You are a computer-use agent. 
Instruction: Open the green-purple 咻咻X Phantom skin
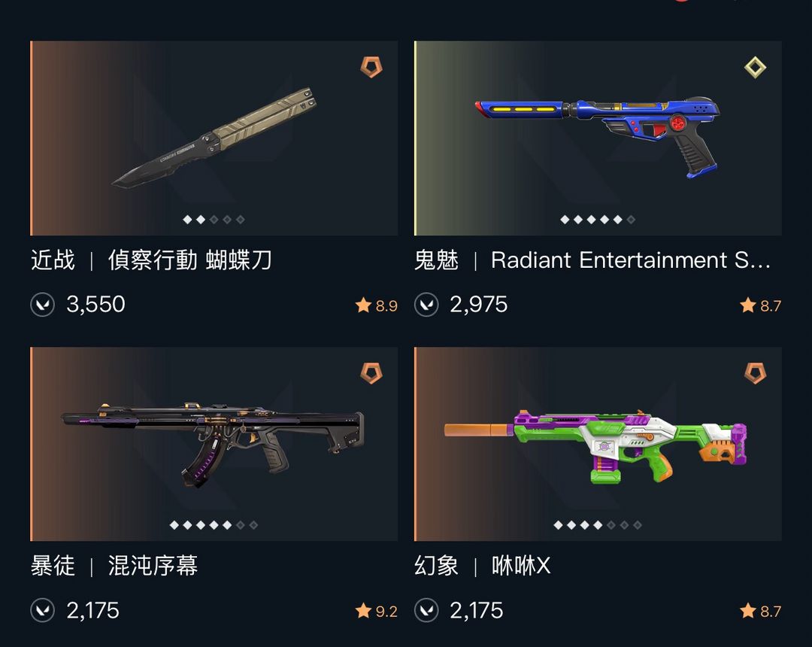tap(598, 444)
